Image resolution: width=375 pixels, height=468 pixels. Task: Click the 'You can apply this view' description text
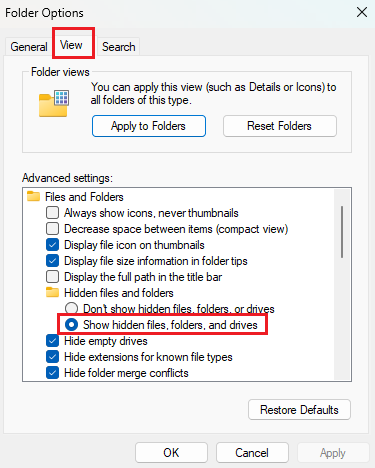[213, 94]
